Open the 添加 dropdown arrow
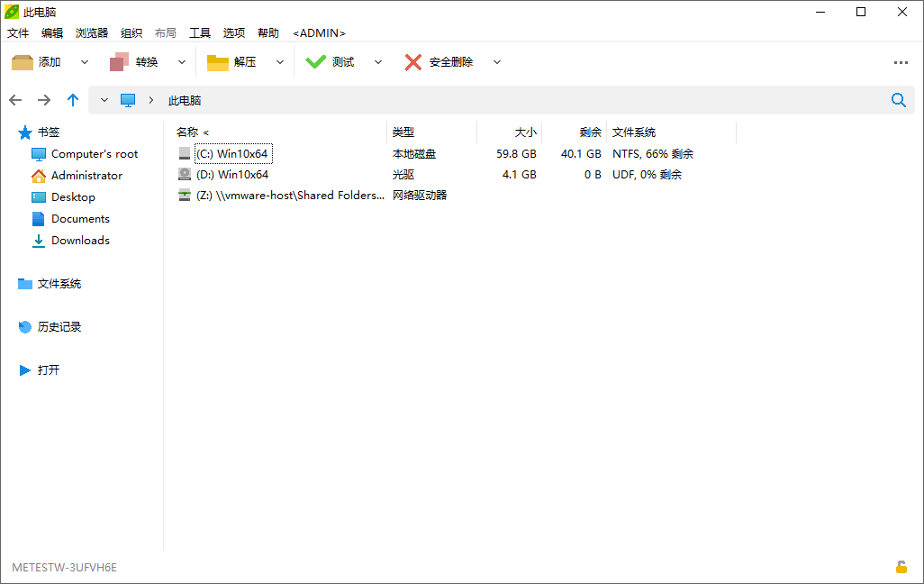This screenshot has height=584, width=924. coord(84,61)
